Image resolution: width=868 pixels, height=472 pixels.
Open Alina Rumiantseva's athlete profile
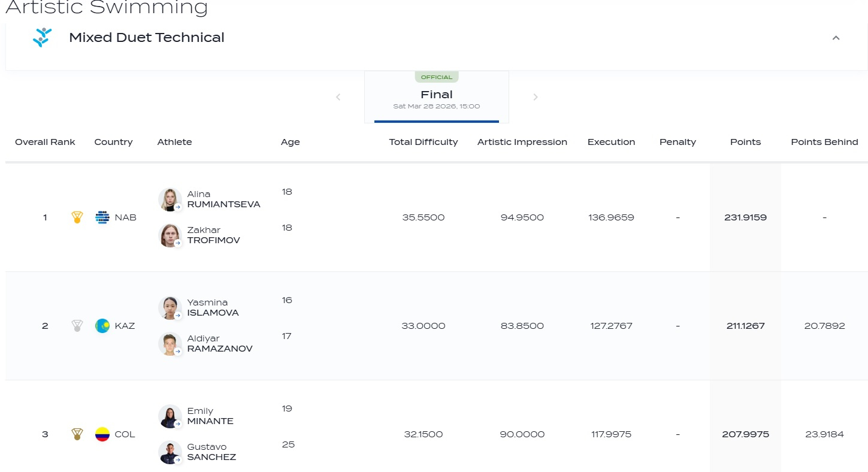(x=223, y=199)
